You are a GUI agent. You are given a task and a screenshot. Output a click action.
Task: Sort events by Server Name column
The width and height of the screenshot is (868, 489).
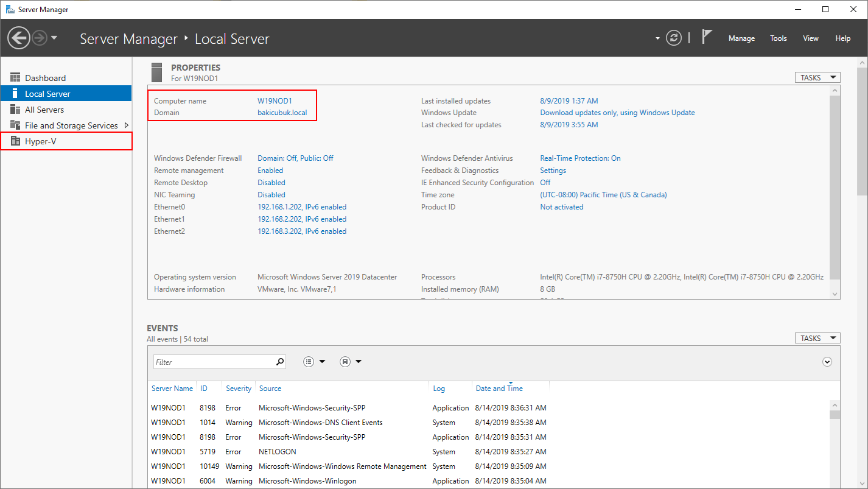click(x=172, y=389)
